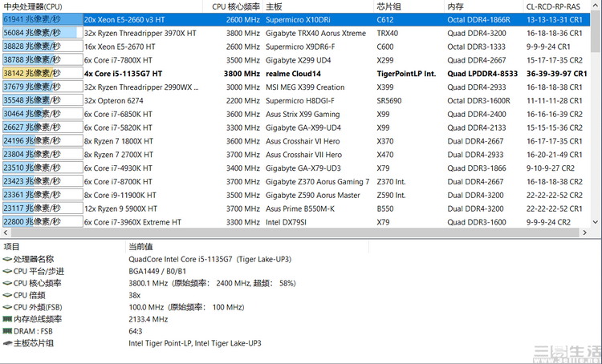Click the 56084 兆像素/秒 score bar

coord(43,33)
